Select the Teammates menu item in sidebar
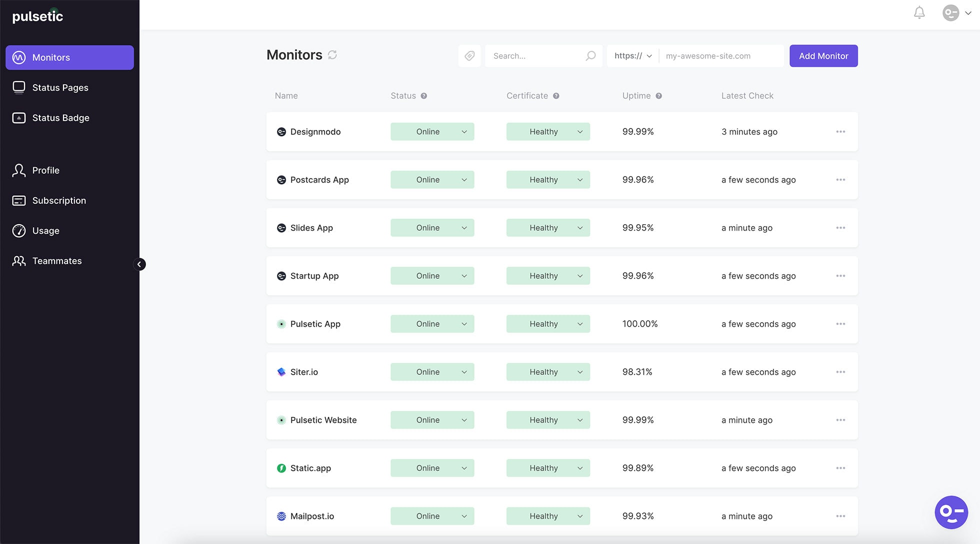 coord(57,261)
